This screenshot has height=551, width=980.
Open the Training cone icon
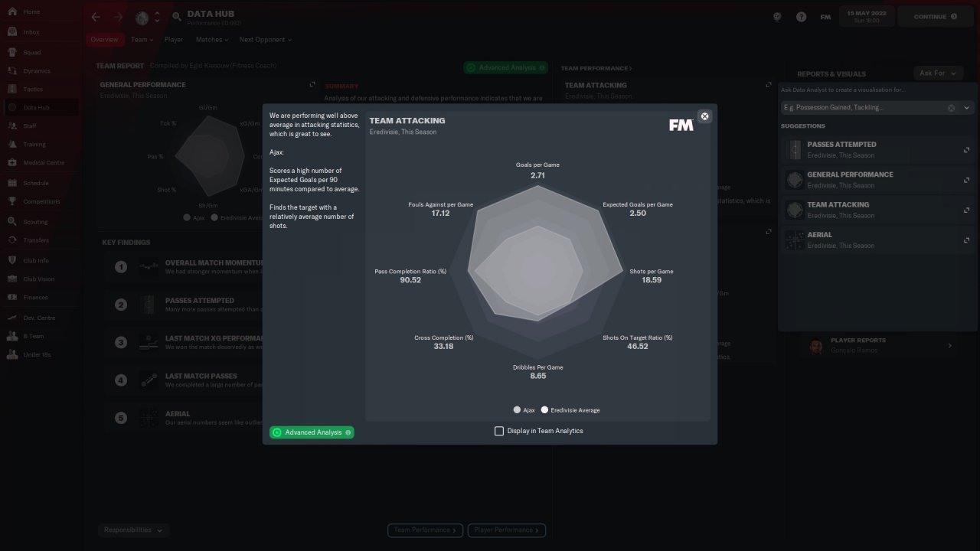point(12,144)
